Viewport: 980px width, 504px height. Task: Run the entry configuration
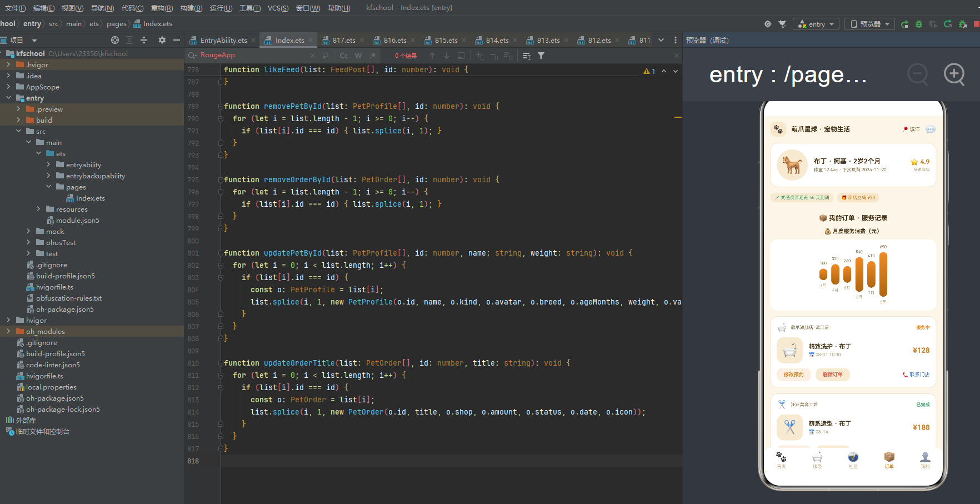tap(904, 24)
